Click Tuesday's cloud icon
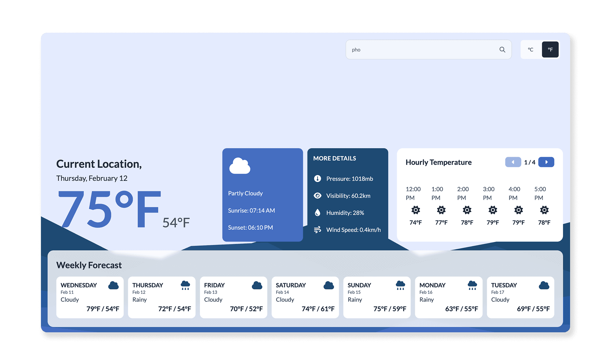This screenshot has height=364, width=610. coord(544,285)
